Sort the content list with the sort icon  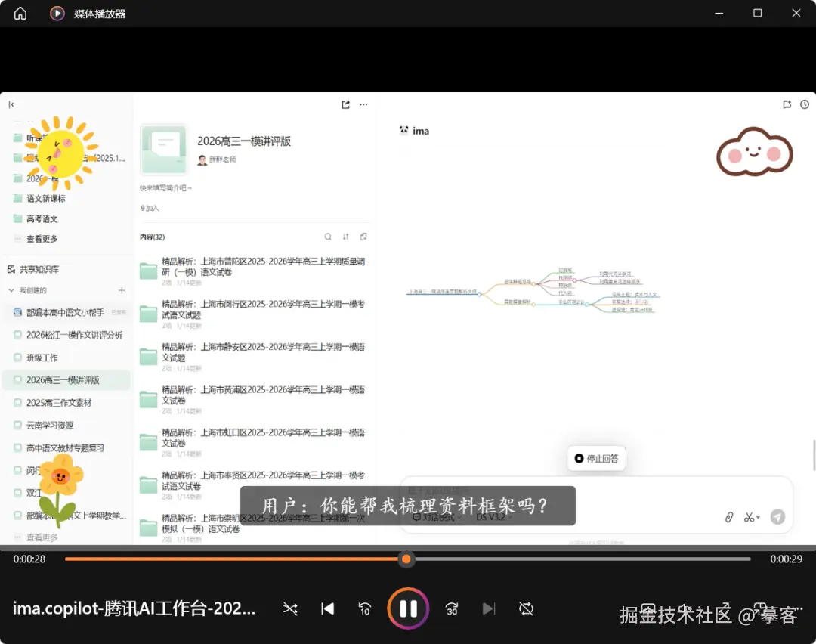[x=345, y=237]
